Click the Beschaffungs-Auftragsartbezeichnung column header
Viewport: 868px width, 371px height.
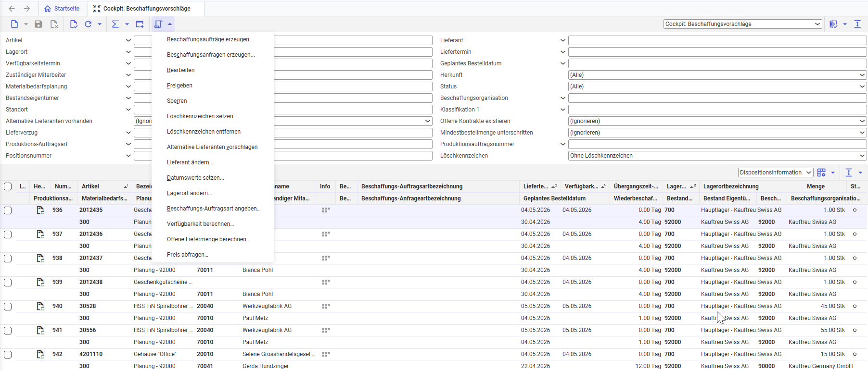pyautogui.click(x=438, y=186)
